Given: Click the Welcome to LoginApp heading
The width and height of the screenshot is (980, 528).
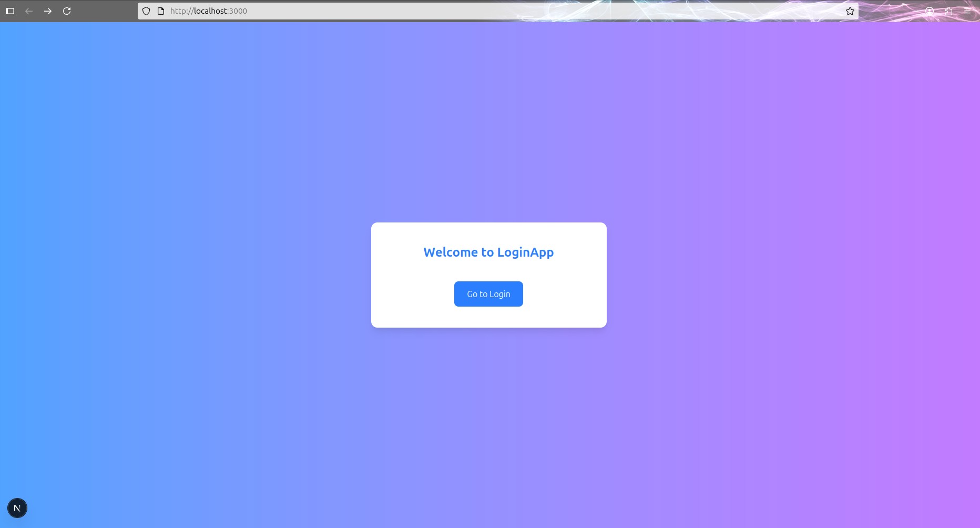Looking at the screenshot, I should 488,252.
